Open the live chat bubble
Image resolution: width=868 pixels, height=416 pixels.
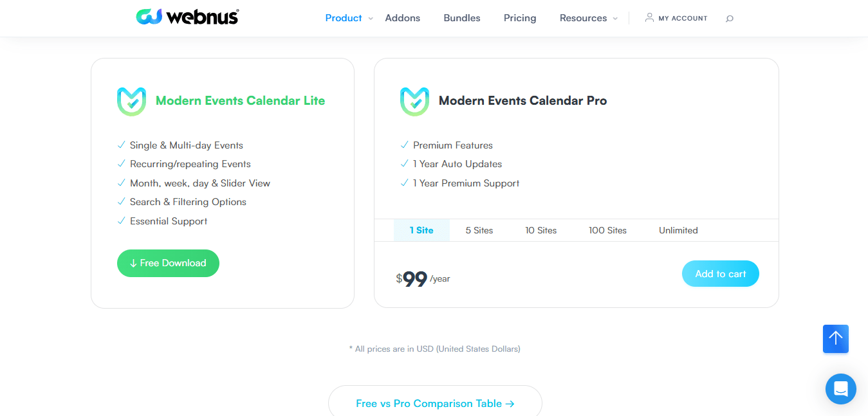[840, 388]
